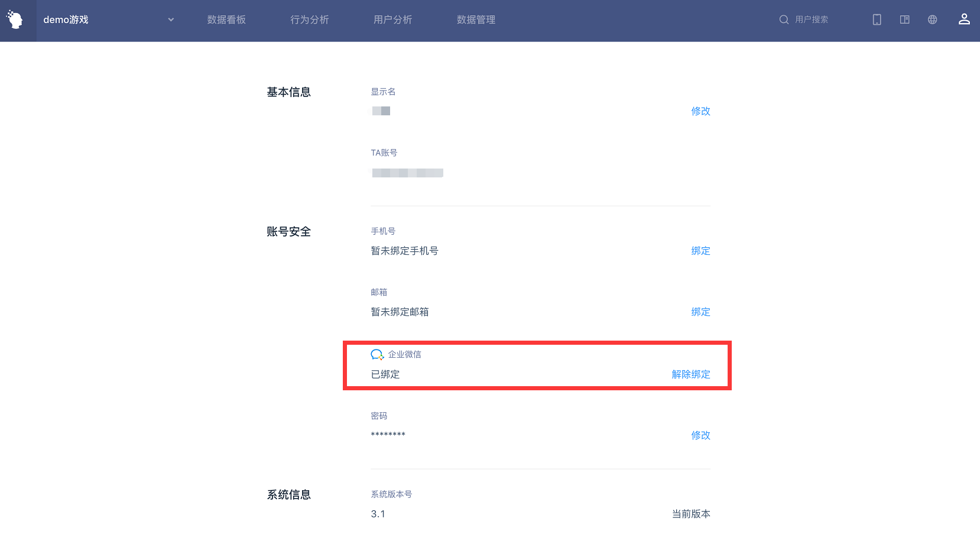Screen dimensions: 980x547
Task: Expand the project dropdown chevron arrow
Action: [x=171, y=20]
